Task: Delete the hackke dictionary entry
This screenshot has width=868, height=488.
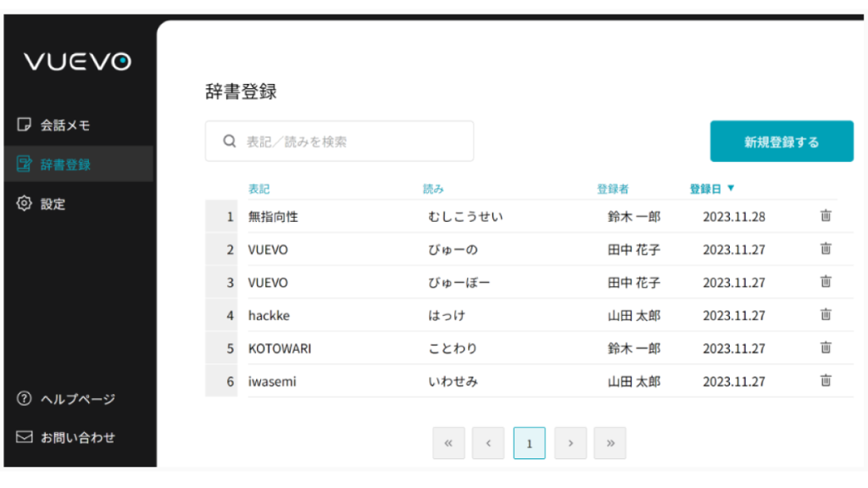Action: pyautogui.click(x=825, y=315)
